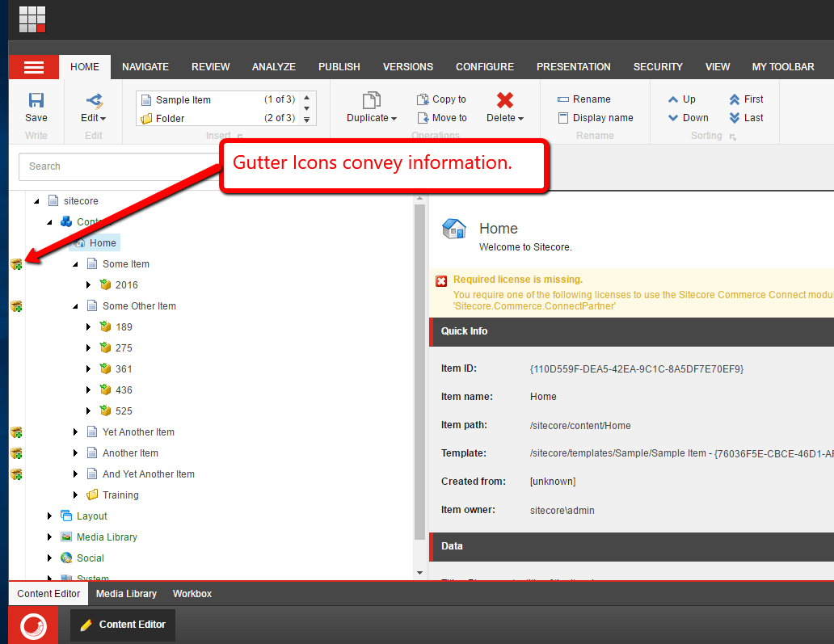Click the content tree vertical scrollbar
The image size is (834, 644).
pyautogui.click(x=419, y=372)
